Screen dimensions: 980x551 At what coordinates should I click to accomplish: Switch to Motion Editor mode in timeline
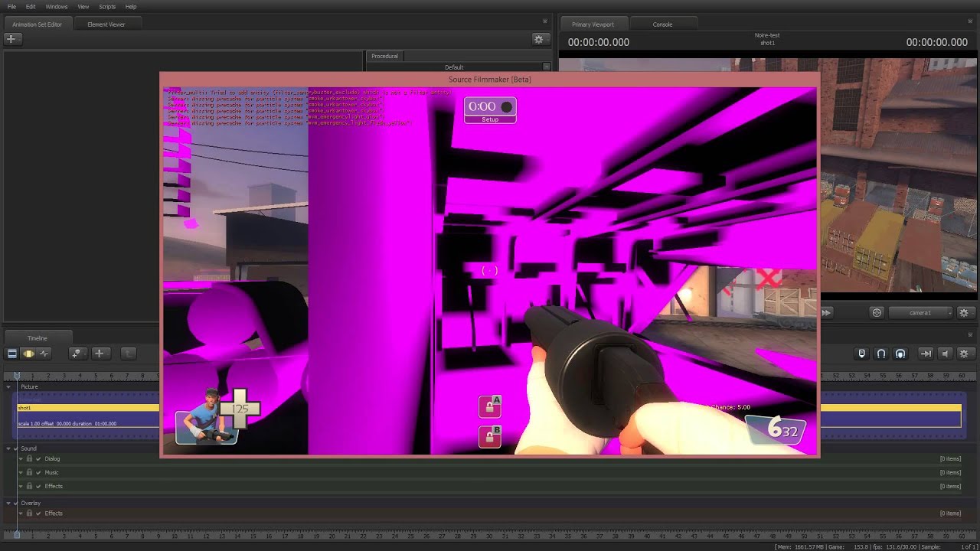click(28, 354)
